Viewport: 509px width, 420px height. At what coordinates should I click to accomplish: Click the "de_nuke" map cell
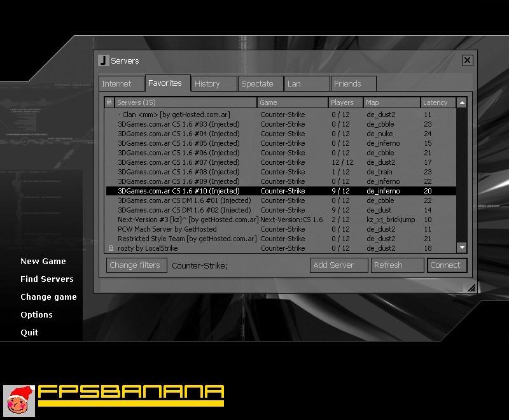point(380,134)
